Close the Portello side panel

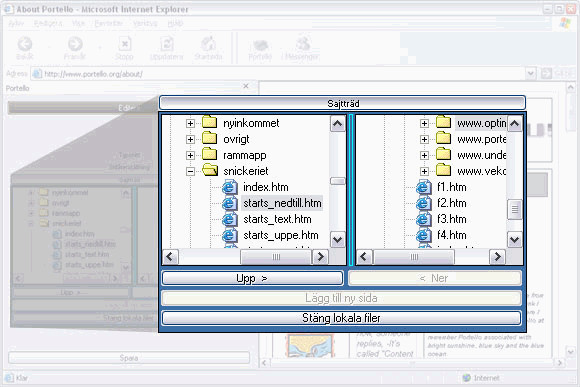(x=246, y=86)
